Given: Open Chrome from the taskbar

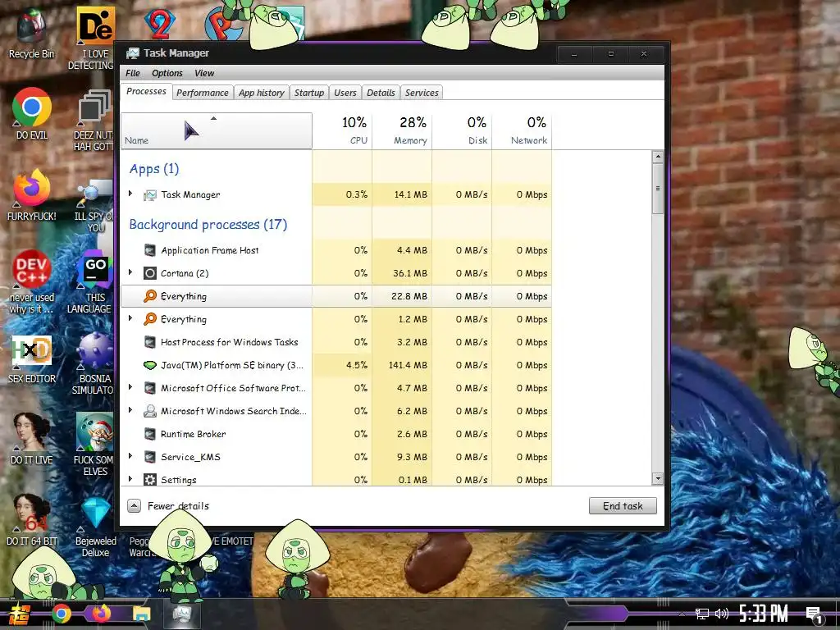Looking at the screenshot, I should click(61, 614).
